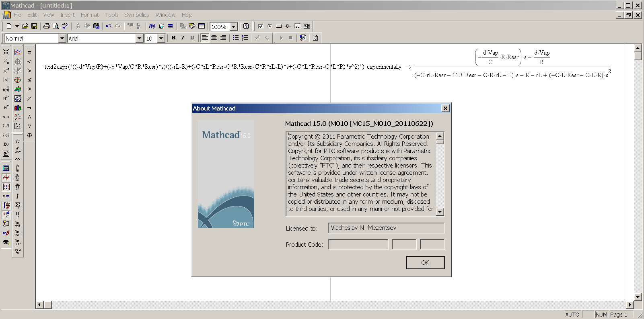Insert a slider control from Controls toolbar
The image size is (644, 319).
(288, 26)
